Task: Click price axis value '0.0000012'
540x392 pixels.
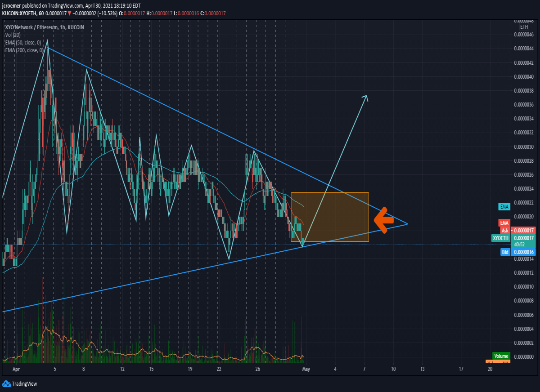Action: click(524, 272)
